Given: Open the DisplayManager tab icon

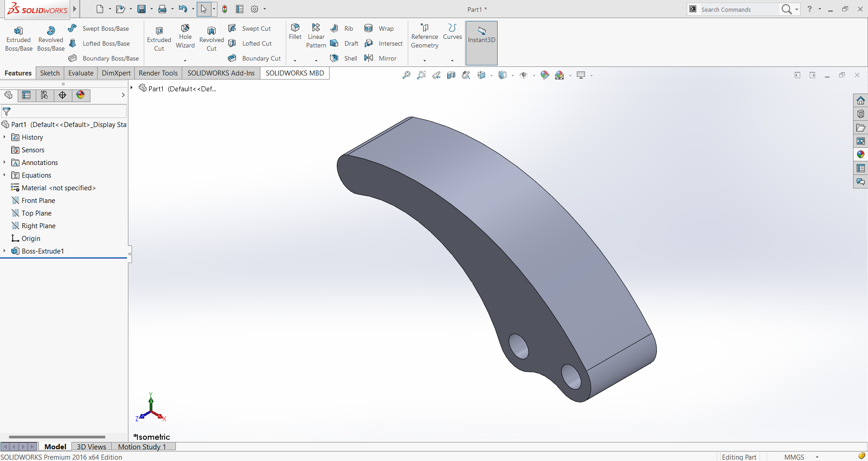Looking at the screenshot, I should (80, 95).
